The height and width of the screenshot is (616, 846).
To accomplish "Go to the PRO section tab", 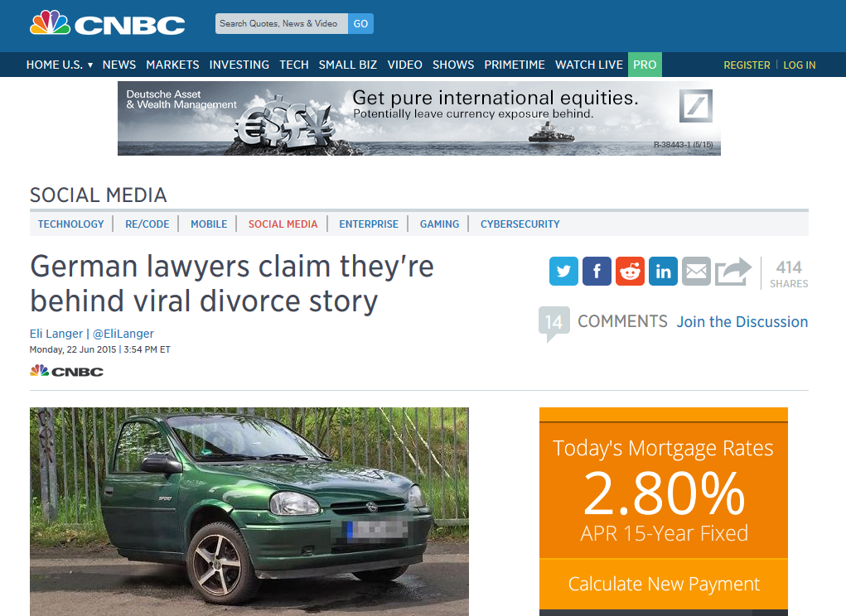I will (x=645, y=65).
